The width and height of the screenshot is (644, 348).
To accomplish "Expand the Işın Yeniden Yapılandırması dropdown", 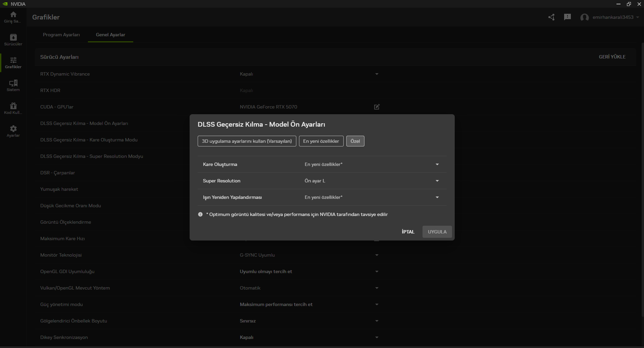I will tap(437, 197).
